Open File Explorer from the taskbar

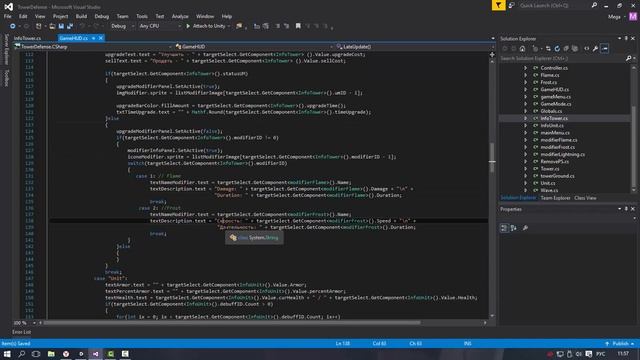click(51, 354)
